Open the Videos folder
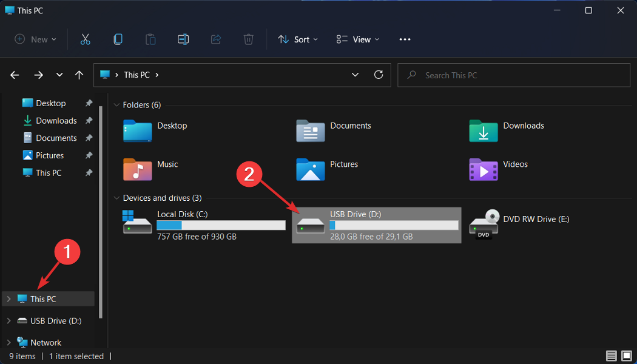Image resolution: width=637 pixels, height=364 pixels. (x=484, y=169)
